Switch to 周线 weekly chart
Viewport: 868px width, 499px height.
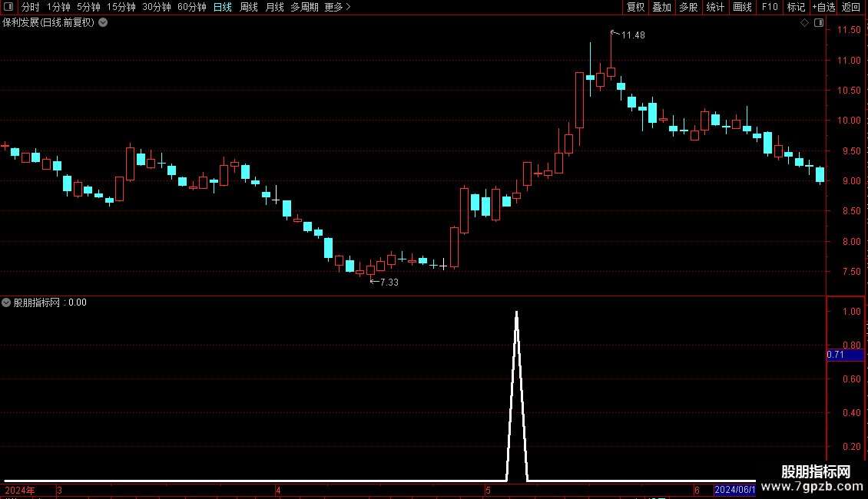click(249, 7)
